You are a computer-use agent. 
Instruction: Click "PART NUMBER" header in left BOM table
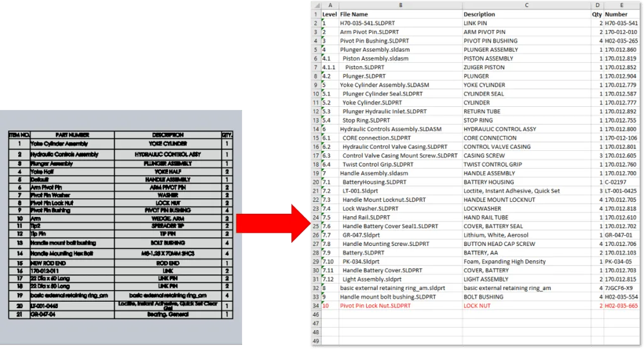coord(72,135)
